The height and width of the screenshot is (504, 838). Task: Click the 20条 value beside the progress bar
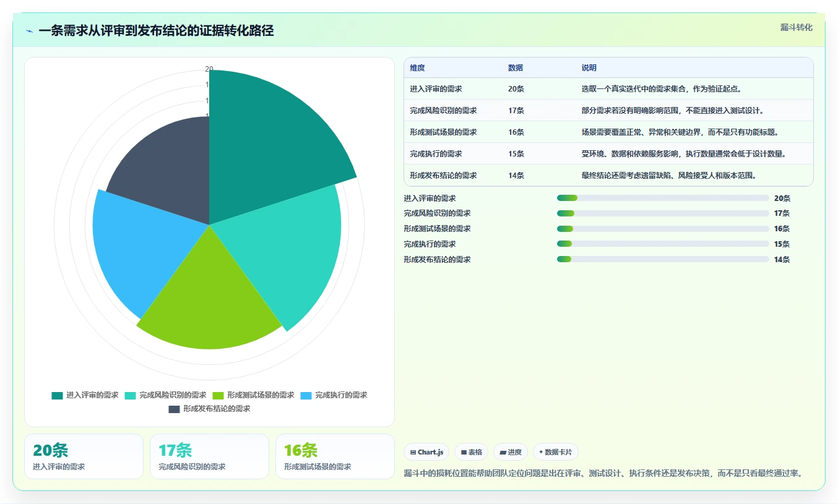[782, 199]
